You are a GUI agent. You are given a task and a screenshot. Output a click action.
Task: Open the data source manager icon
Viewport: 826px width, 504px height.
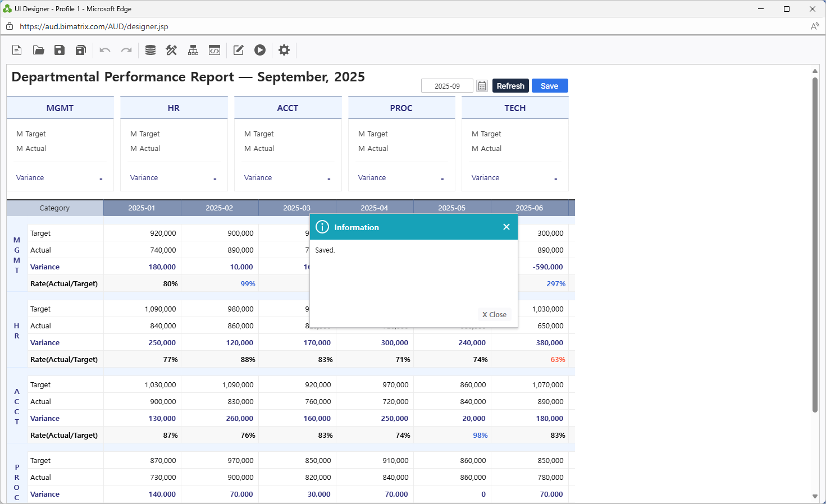point(150,50)
